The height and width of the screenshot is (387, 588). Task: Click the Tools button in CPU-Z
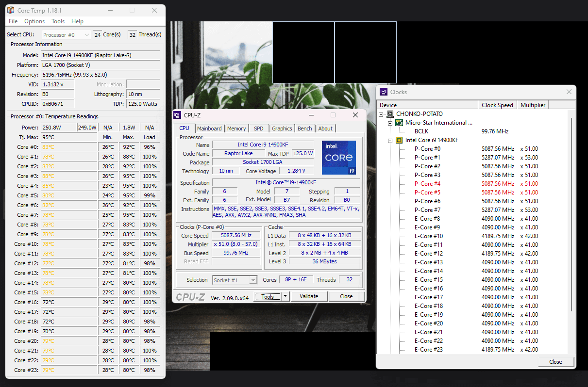click(x=268, y=296)
